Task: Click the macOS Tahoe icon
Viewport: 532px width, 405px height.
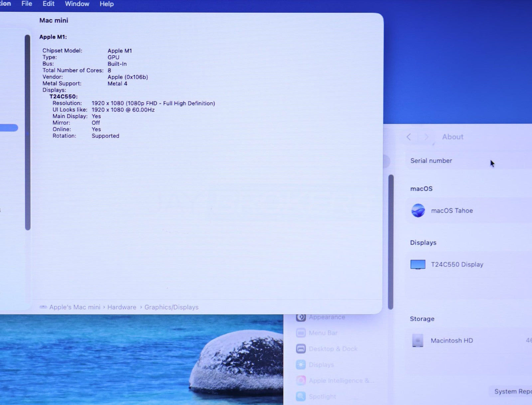Action: 418,210
